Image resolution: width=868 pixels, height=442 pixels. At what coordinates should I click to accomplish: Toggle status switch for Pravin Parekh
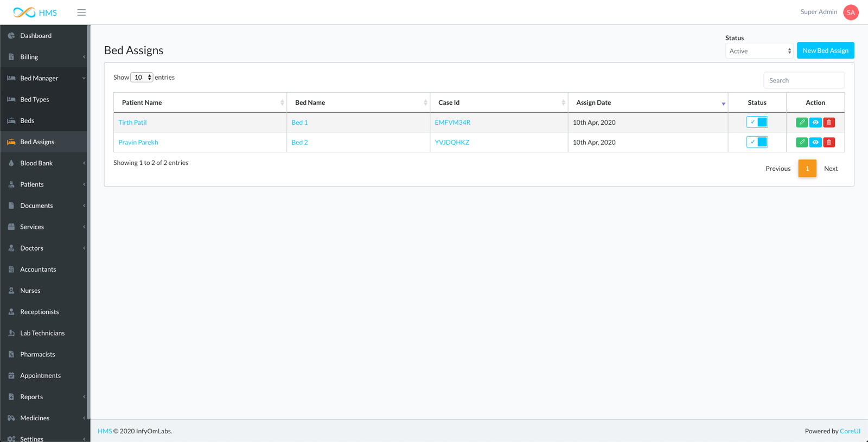point(757,142)
